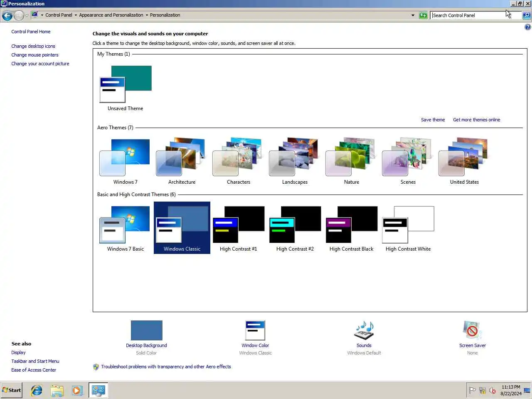Open Control Panel Home link
Image resolution: width=532 pixels, height=399 pixels.
(31, 32)
